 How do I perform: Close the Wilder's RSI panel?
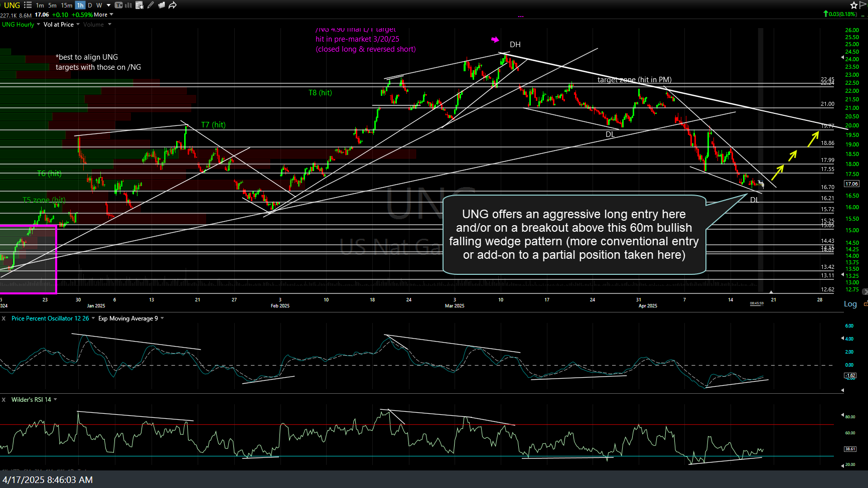pyautogui.click(x=4, y=400)
